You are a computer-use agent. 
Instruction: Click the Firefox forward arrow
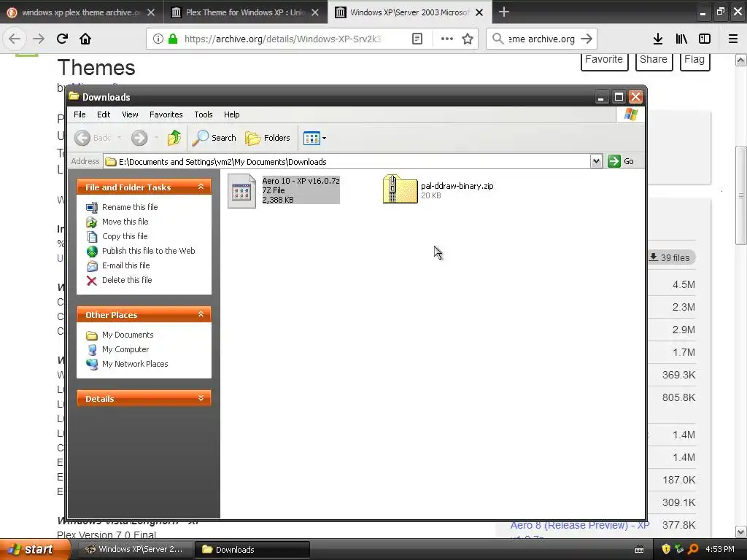tap(39, 39)
